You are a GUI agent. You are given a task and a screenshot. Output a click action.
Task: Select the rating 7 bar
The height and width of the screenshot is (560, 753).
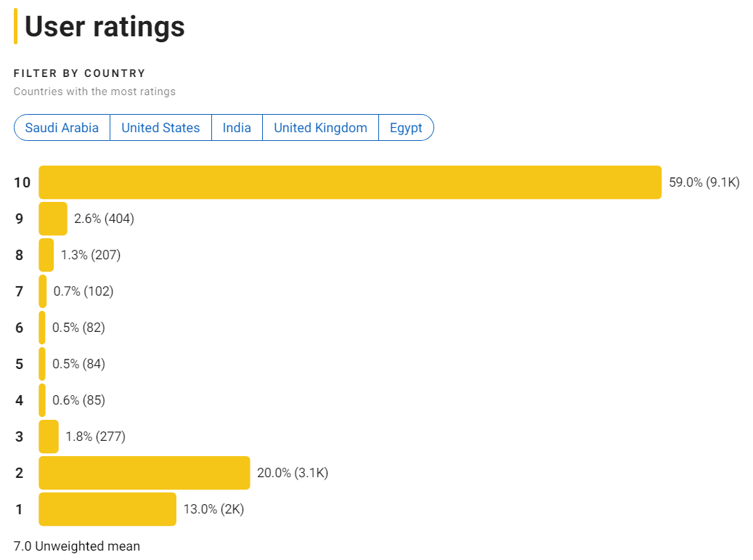(43, 291)
